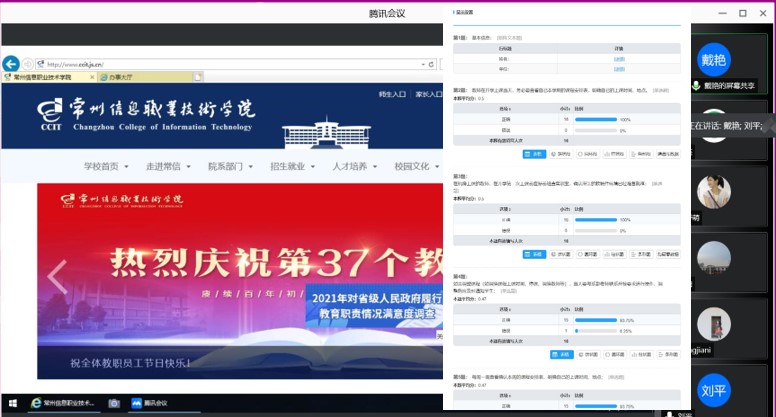Click the Windows Start button
The image size is (776, 417).
tap(13, 403)
